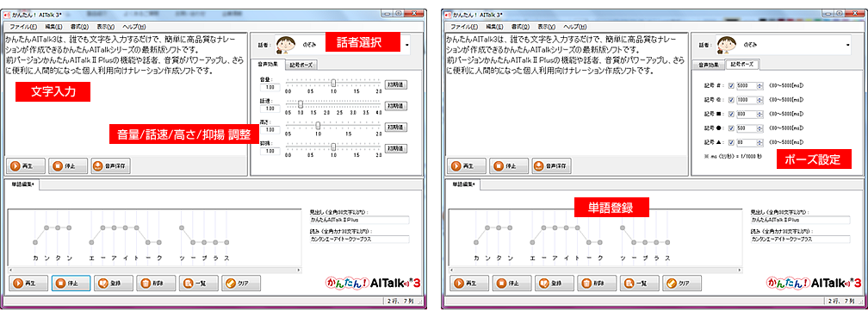Click 音声保存 icon in left window

97,165
